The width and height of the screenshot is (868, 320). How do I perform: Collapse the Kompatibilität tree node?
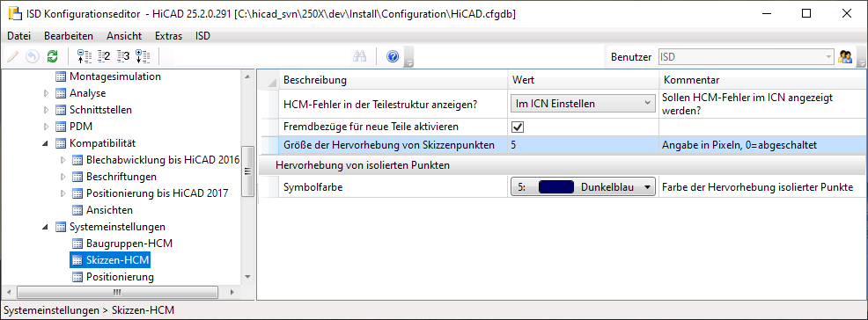click(x=47, y=143)
